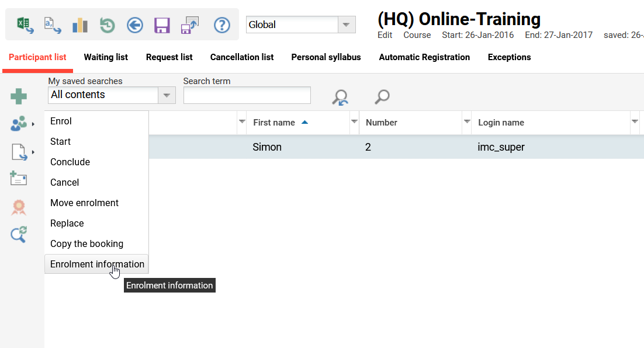Screen dimensions: 644x348
Task: Click the reset search icon
Action: [340, 97]
